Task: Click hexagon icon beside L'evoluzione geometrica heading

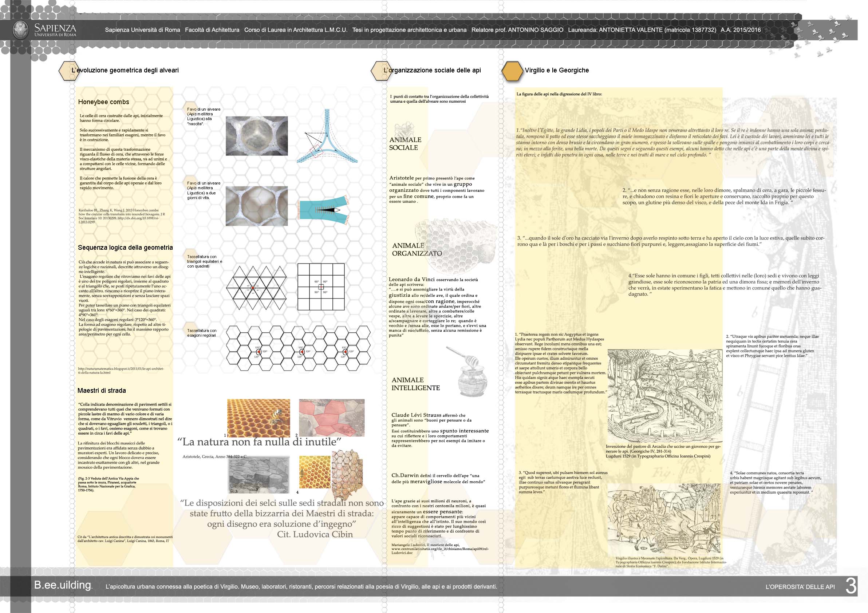Action: coord(68,71)
